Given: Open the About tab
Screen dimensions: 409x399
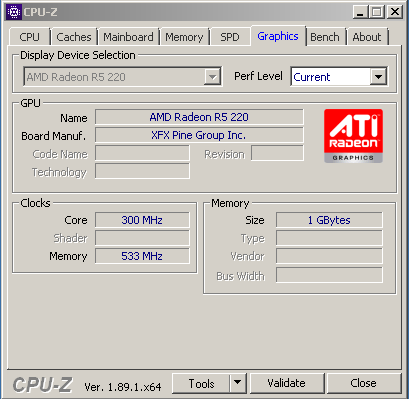Looking at the screenshot, I should pos(367,37).
